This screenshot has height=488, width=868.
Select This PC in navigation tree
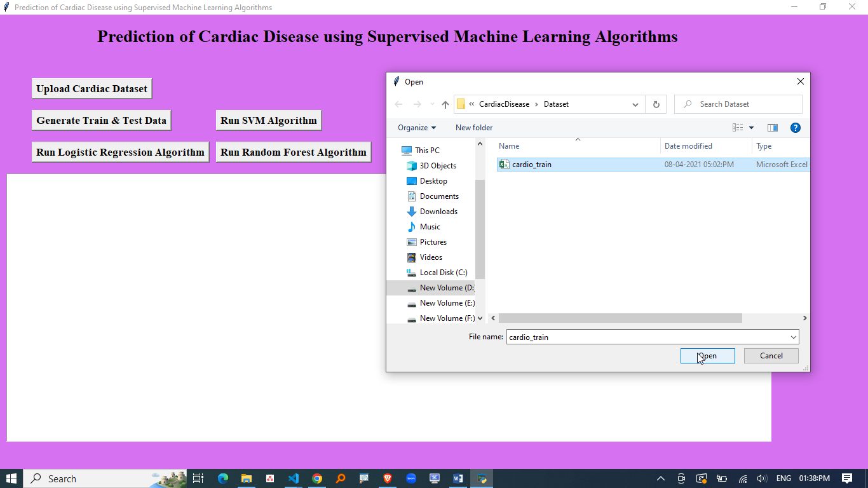tap(427, 151)
